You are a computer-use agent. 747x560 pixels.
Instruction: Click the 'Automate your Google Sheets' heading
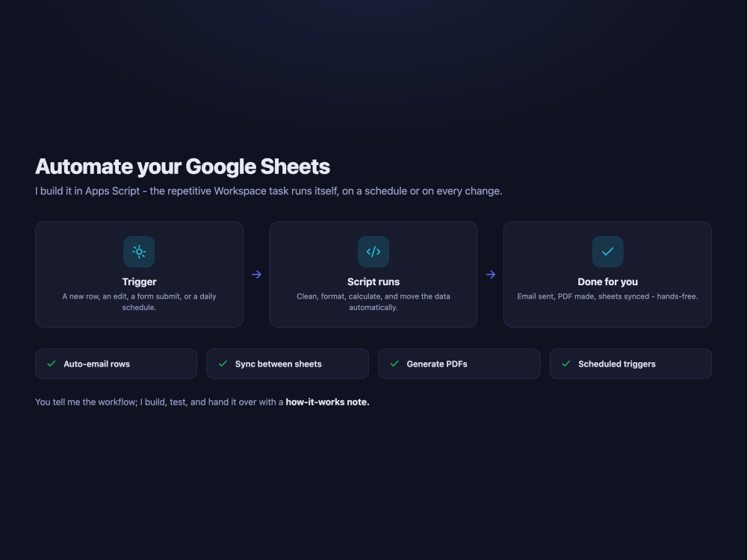coord(182,167)
